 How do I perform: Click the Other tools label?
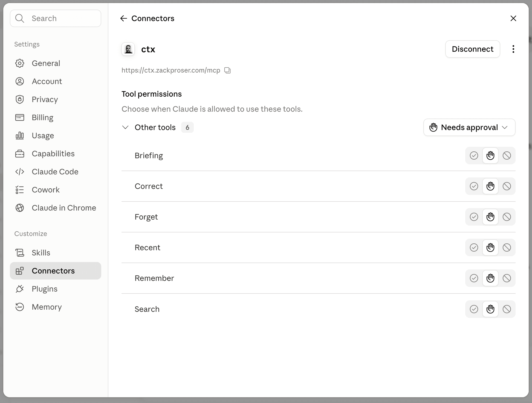[x=155, y=127]
